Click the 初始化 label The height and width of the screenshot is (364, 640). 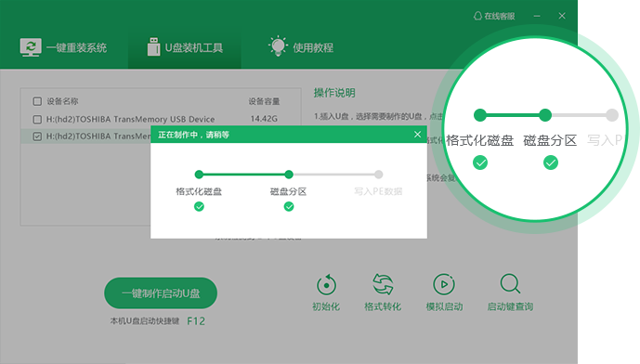pyautogui.click(x=326, y=306)
